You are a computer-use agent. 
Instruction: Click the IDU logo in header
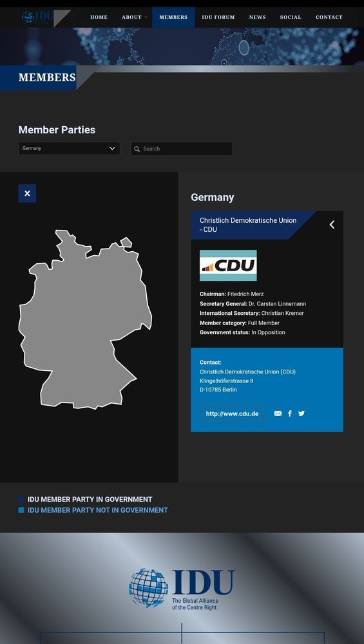tap(37, 17)
